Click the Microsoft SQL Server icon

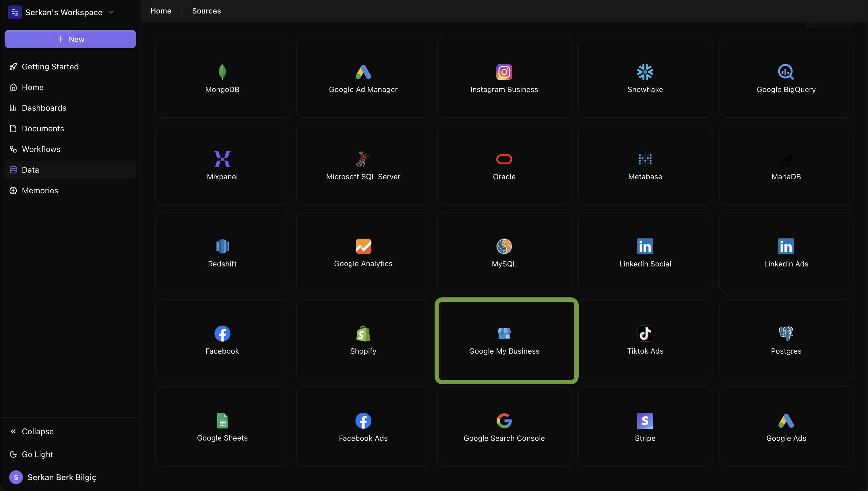click(x=363, y=159)
